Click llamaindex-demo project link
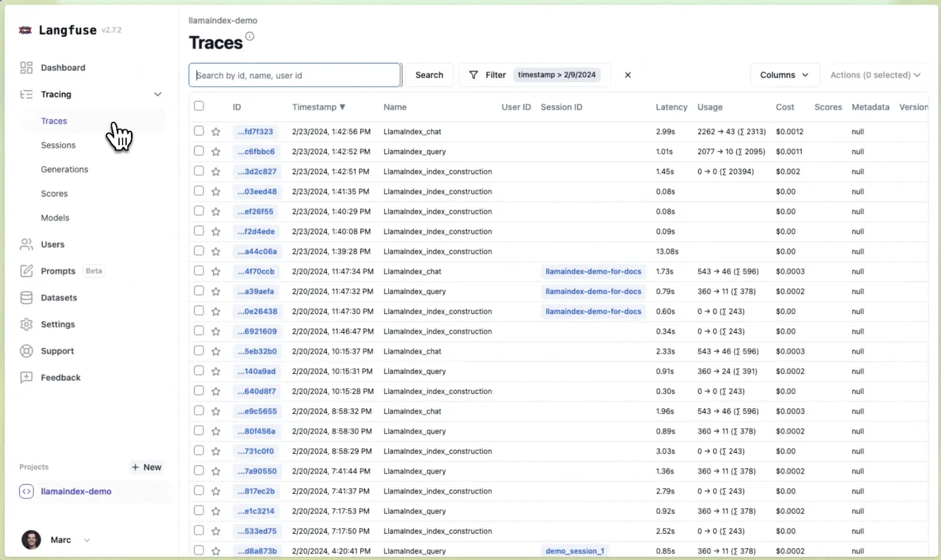The image size is (941, 560). (x=76, y=491)
